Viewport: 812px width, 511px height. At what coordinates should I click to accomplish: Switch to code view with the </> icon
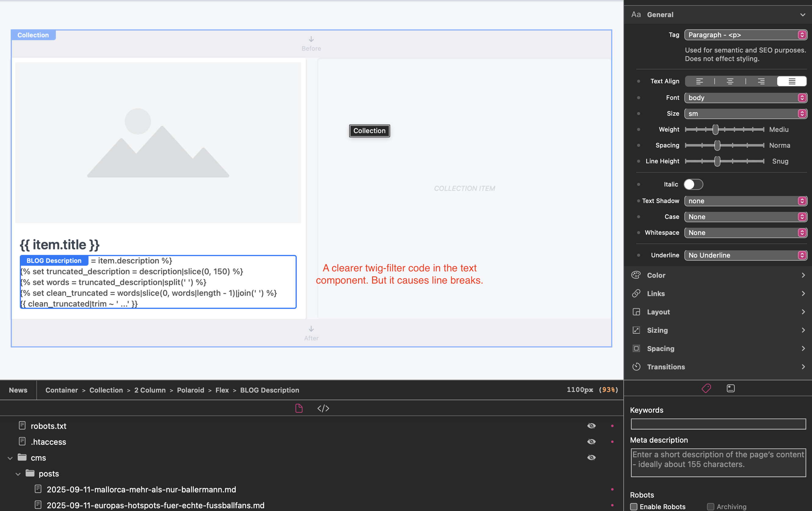tap(323, 408)
